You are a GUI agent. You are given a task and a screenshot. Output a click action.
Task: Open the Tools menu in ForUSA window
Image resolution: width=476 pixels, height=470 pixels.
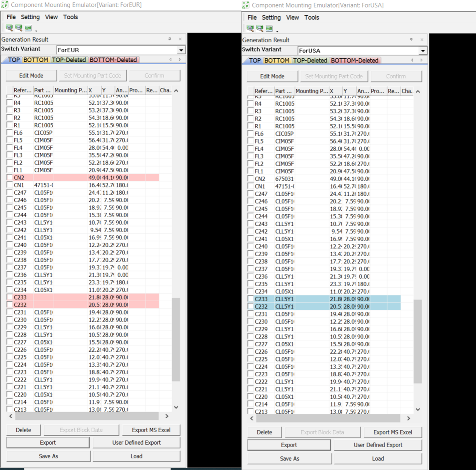(311, 17)
